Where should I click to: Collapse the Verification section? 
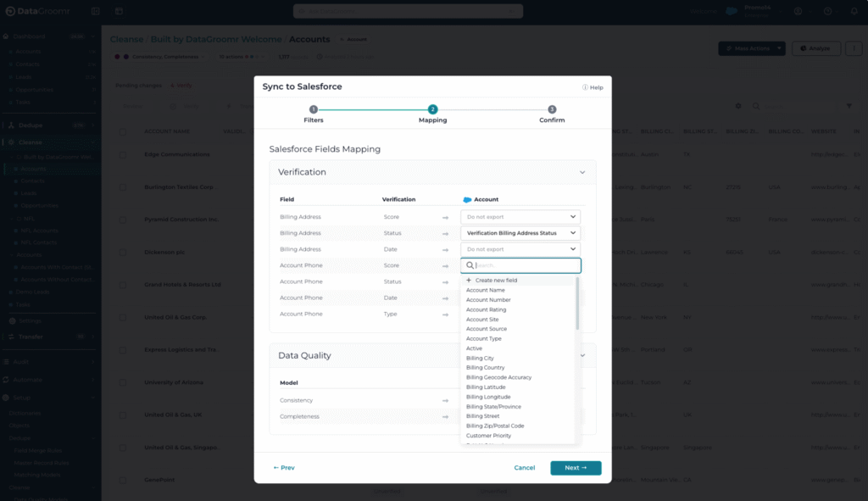pos(582,173)
